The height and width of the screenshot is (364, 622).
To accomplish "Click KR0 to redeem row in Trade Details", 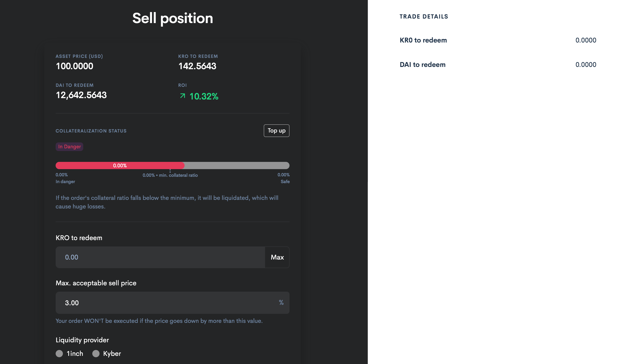I will tap(498, 40).
